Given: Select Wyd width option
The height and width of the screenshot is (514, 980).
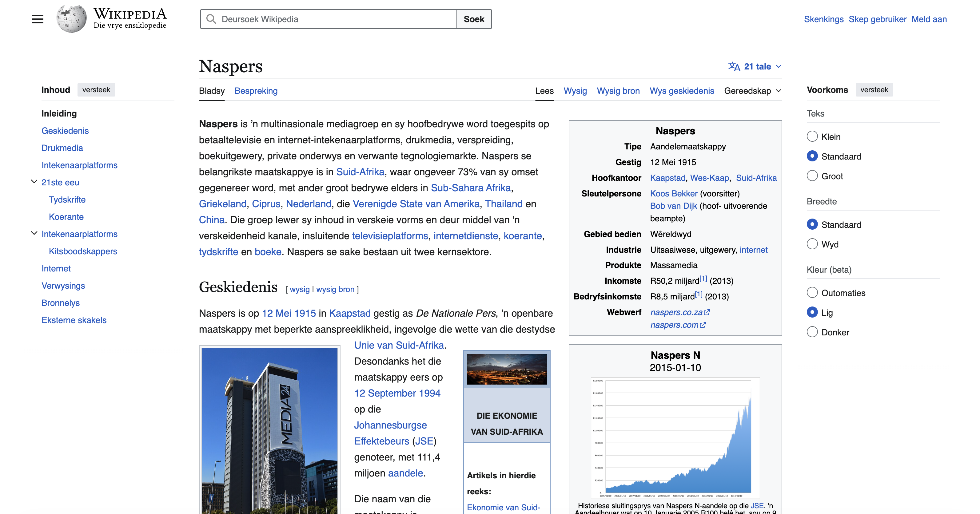Looking at the screenshot, I should (x=812, y=244).
